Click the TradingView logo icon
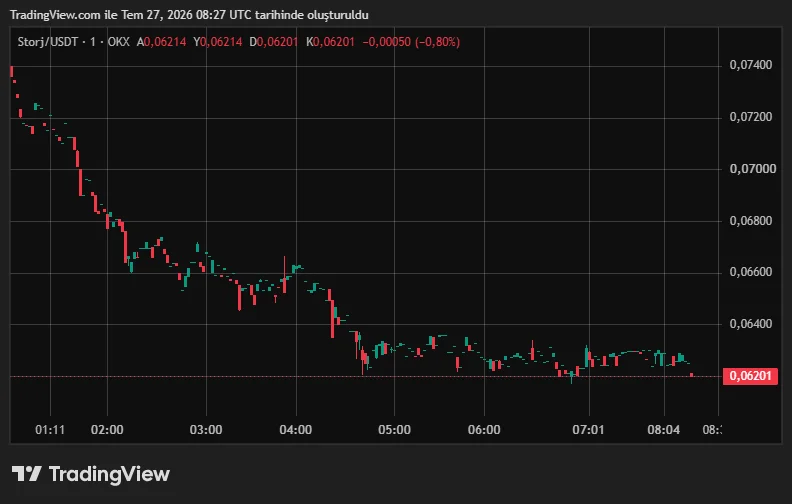This screenshot has width=792, height=504. 26,474
